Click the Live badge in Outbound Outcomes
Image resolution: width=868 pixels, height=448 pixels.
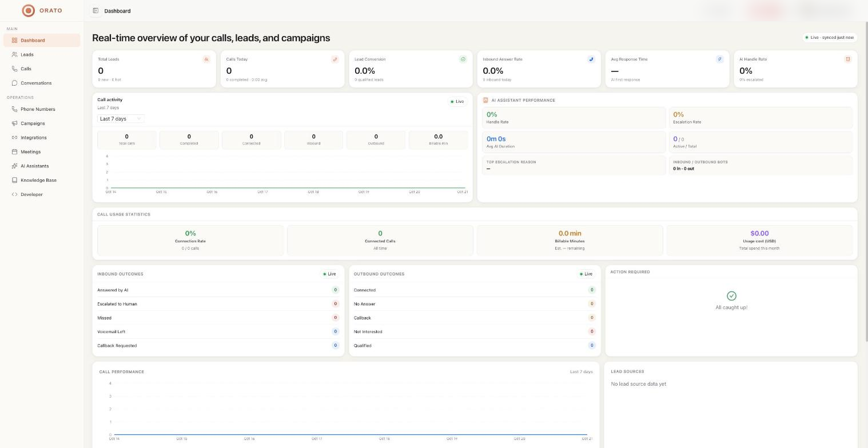click(586, 274)
